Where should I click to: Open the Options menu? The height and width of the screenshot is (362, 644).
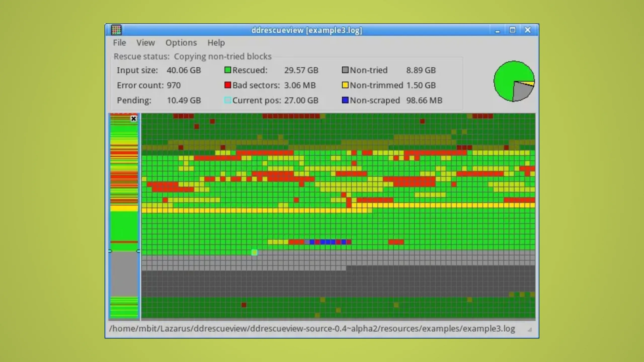click(x=181, y=43)
